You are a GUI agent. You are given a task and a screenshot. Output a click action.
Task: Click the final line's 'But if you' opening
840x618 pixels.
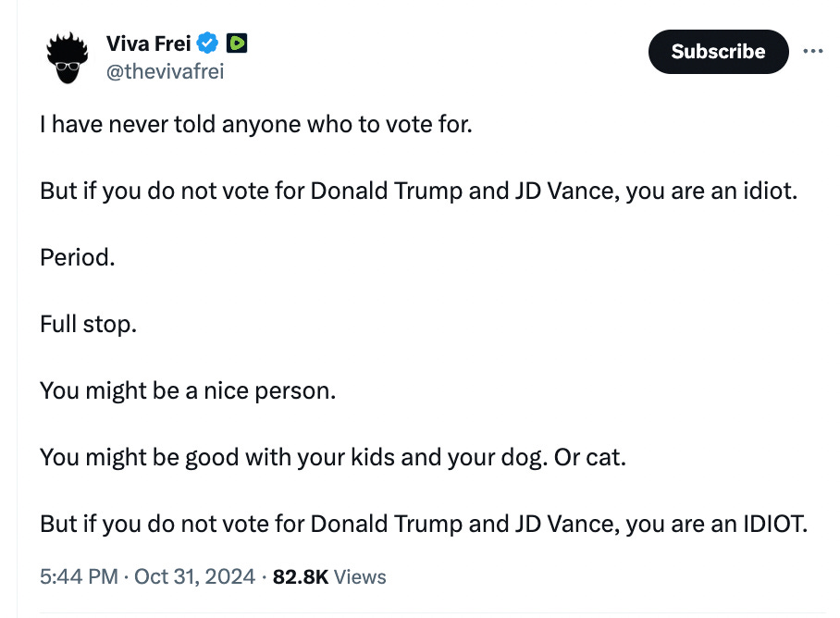[91, 524]
